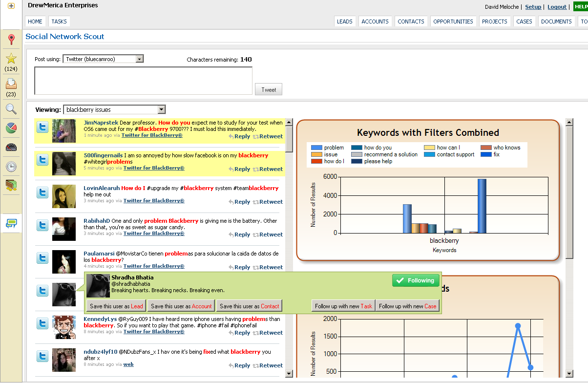Reply to JimNaprstek's tweet

[239, 136]
